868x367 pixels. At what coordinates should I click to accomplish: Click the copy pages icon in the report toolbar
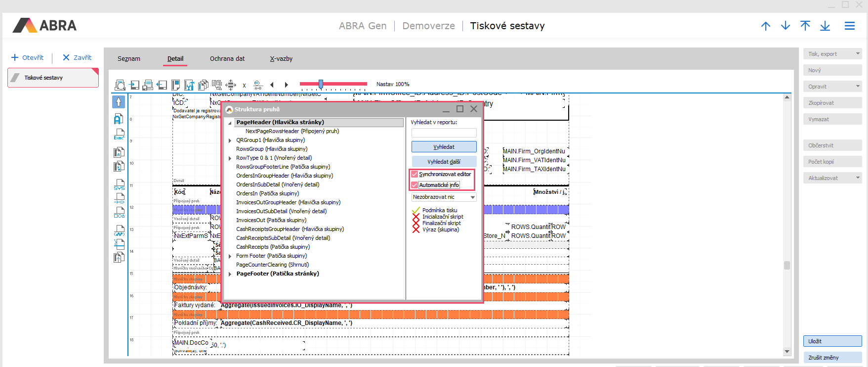pos(203,85)
